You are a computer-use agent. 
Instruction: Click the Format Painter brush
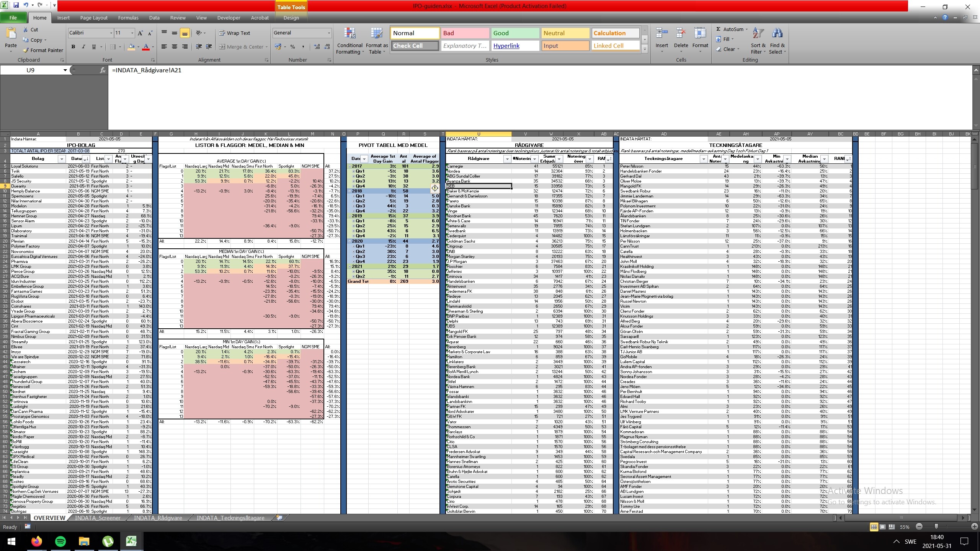coord(26,50)
